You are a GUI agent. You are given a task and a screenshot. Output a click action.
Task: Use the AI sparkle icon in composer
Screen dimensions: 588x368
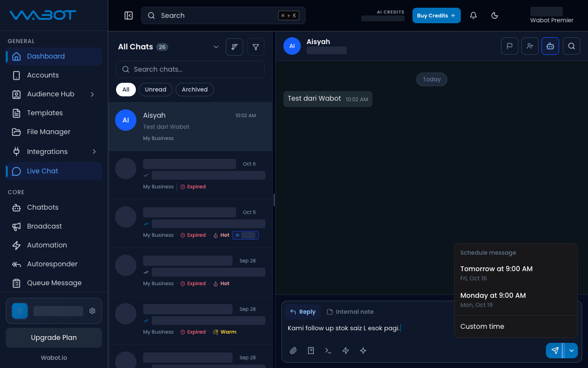[x=363, y=351]
